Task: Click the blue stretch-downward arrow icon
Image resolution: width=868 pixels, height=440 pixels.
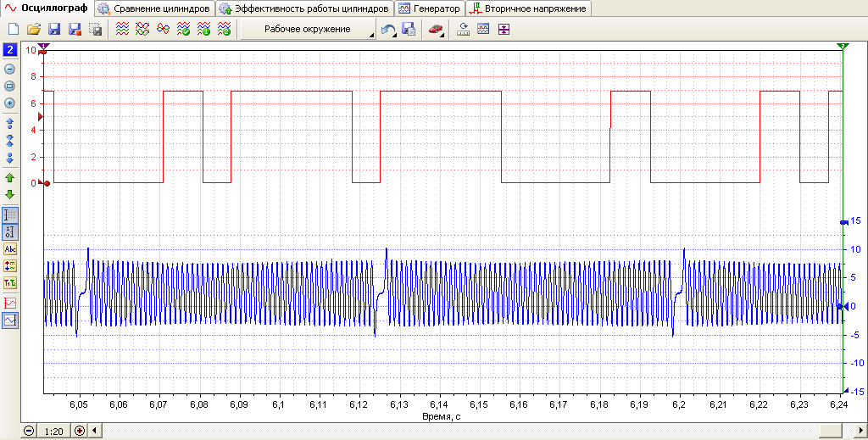Action: pos(9,158)
